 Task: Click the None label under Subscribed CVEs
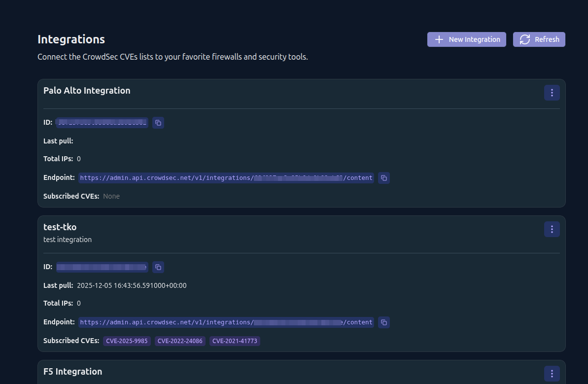(x=111, y=196)
